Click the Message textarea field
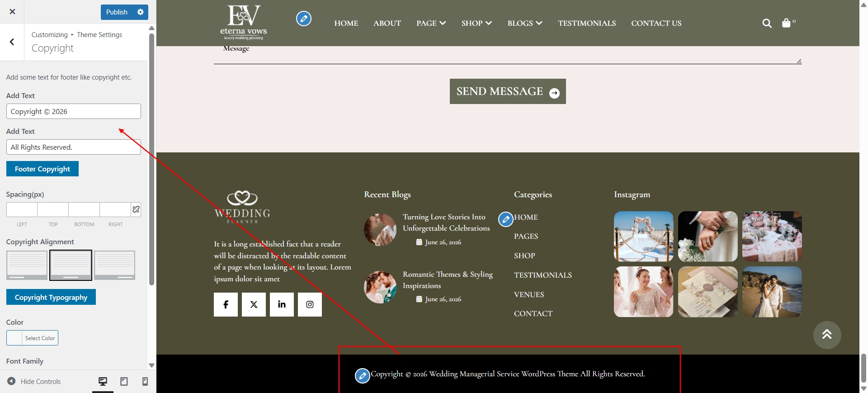 (508, 54)
